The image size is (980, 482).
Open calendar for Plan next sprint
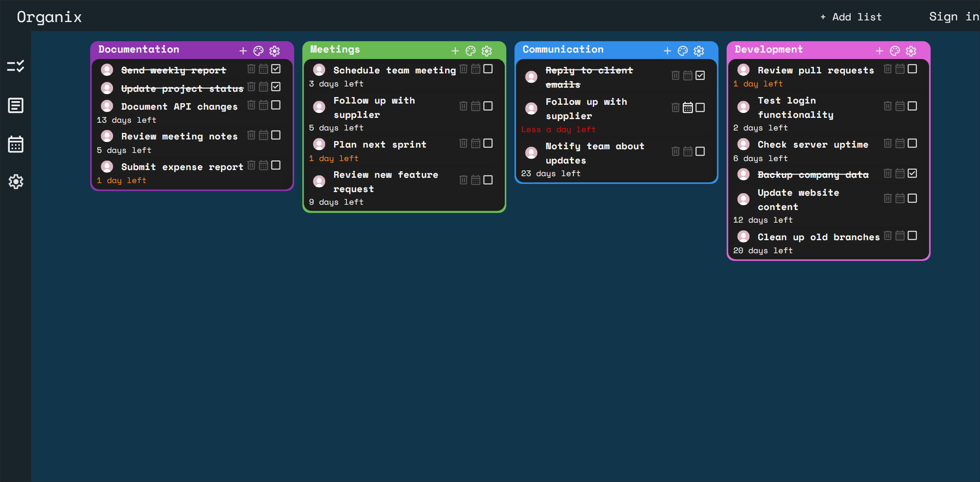point(476,143)
